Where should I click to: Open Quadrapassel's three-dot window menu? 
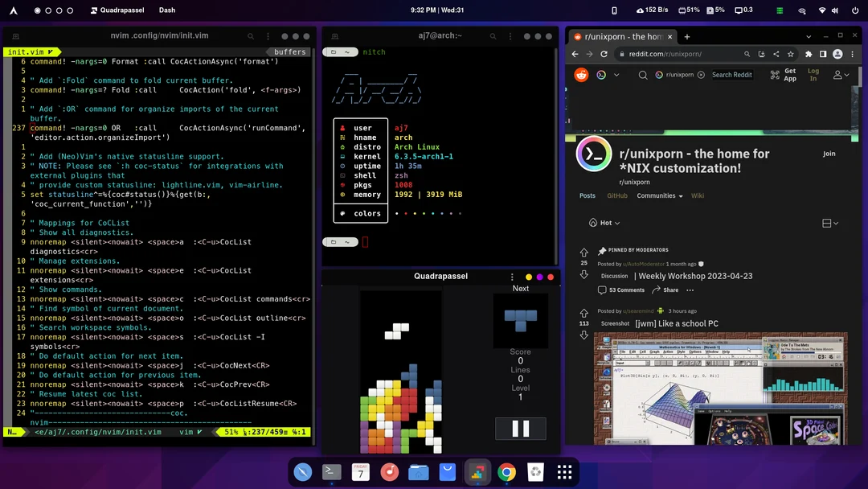pyautogui.click(x=512, y=276)
